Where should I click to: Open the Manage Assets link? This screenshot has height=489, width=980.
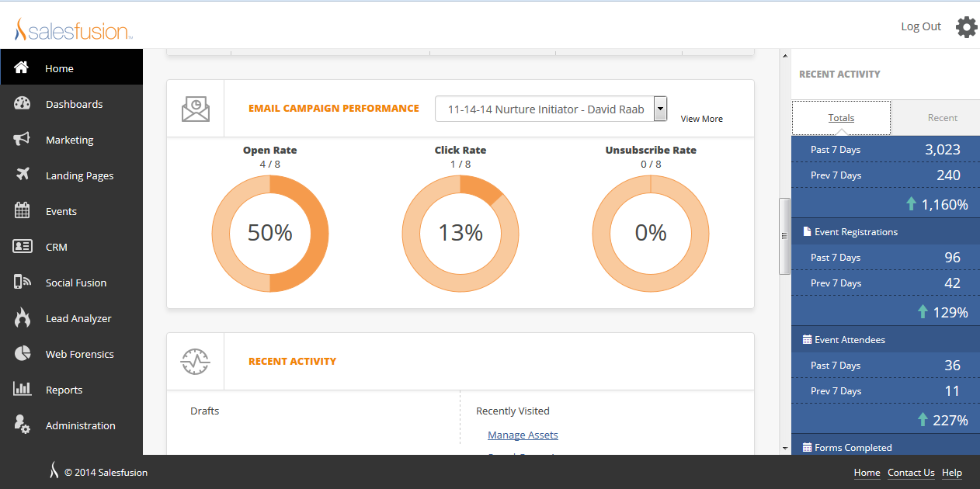(523, 435)
